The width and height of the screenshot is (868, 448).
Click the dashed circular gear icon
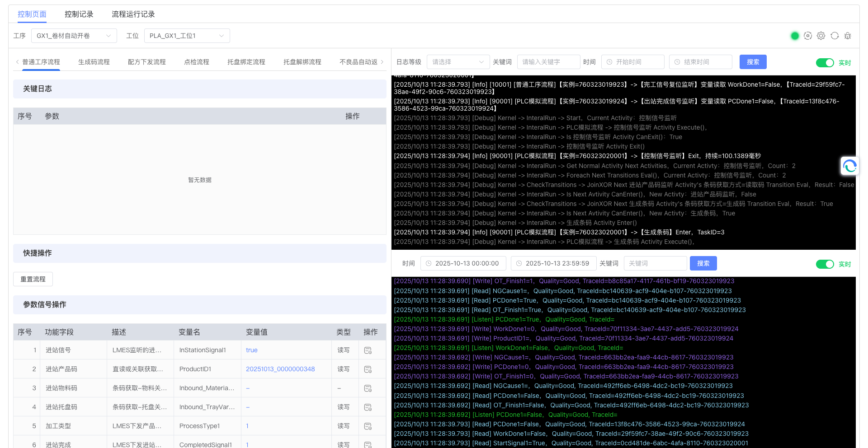click(x=808, y=36)
